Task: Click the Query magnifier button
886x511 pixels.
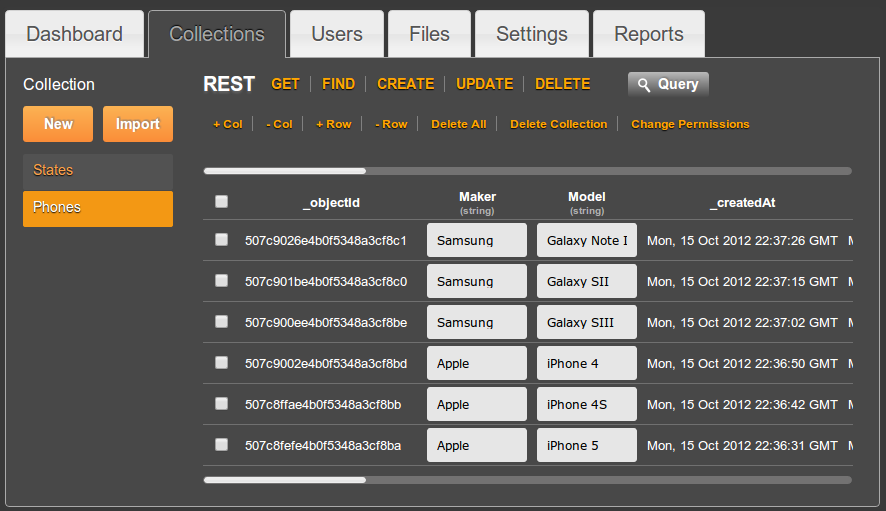Action: click(x=668, y=85)
